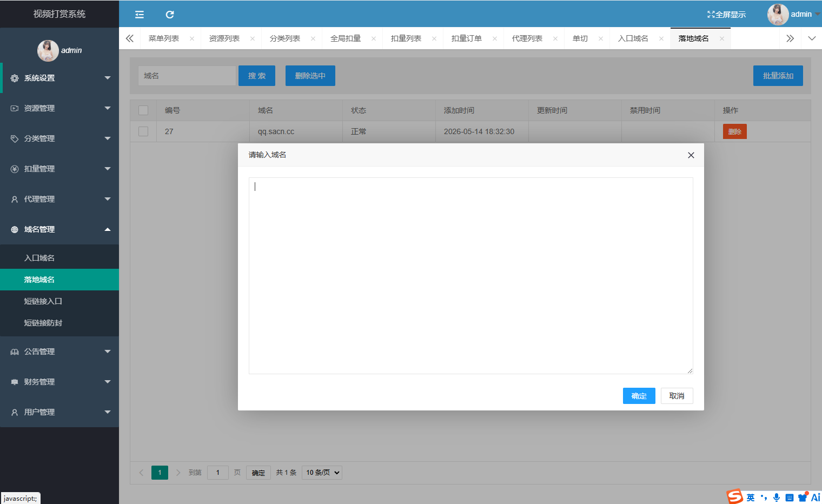This screenshot has width=822, height=504.
Task: Click the 分类管理 tag icon
Action: pos(15,139)
